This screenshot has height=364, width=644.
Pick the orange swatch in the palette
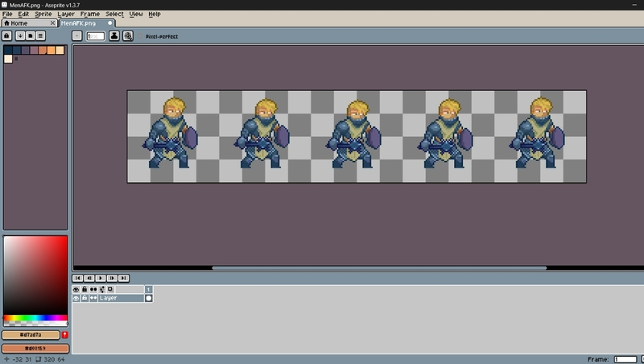coord(52,51)
